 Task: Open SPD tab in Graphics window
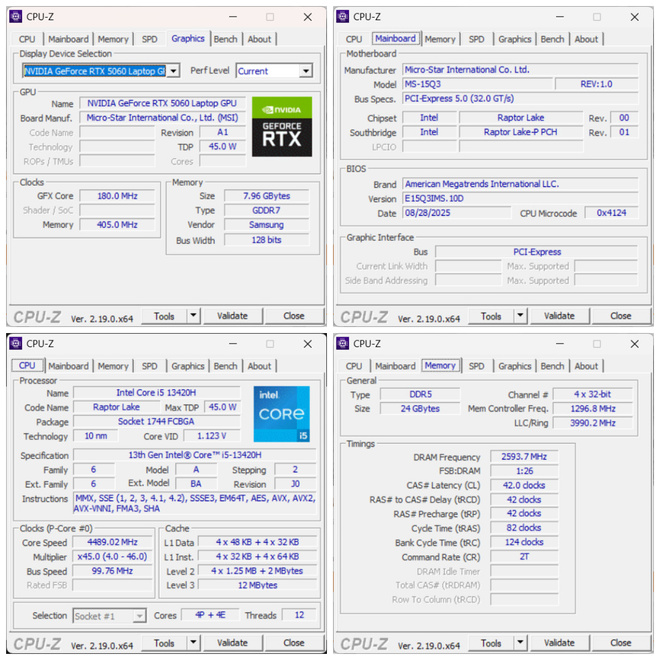point(149,39)
